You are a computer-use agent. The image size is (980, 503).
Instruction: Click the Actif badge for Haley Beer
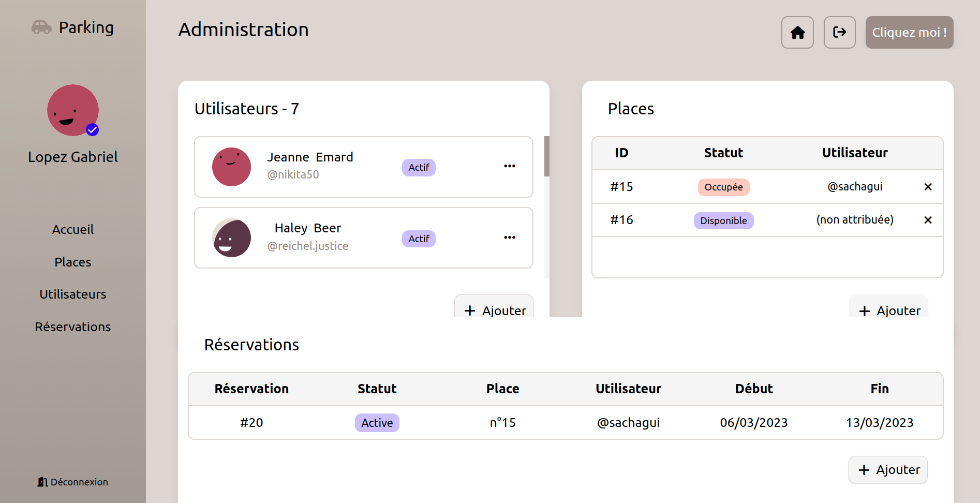pos(419,239)
